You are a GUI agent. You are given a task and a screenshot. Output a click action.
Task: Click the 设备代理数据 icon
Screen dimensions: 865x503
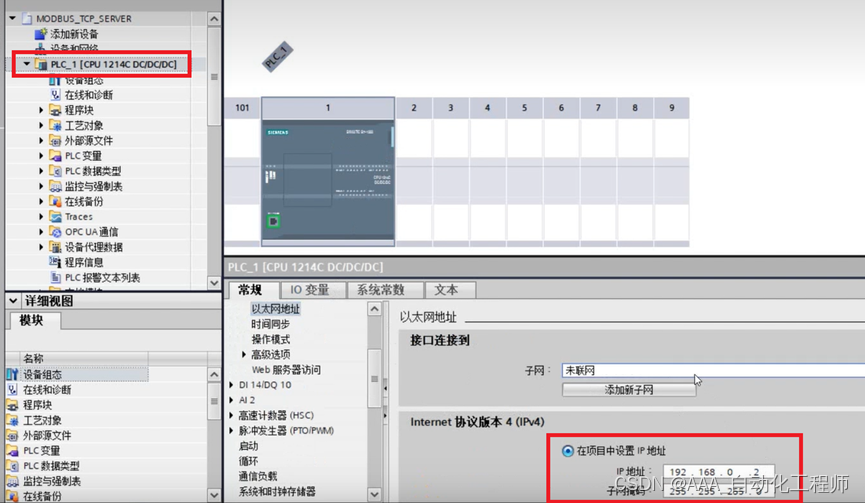click(55, 247)
